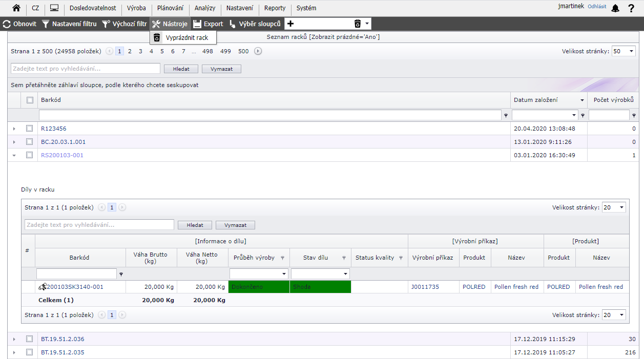Click plus icon in toolbar layout box
The image size is (644, 359).
coord(290,24)
